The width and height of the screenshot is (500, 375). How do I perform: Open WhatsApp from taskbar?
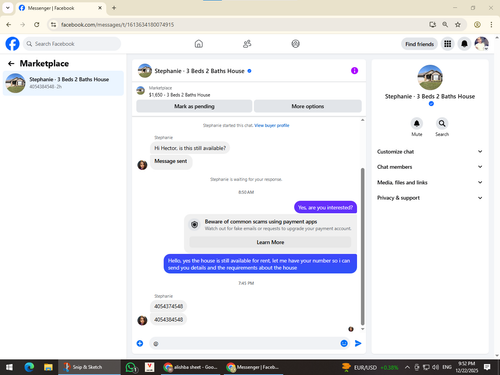[131, 367]
